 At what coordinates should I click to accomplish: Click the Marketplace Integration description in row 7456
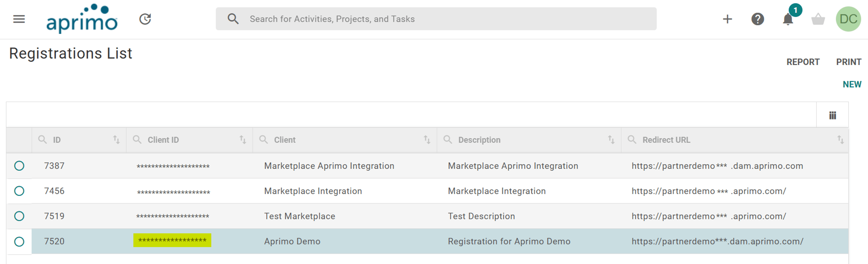click(497, 191)
